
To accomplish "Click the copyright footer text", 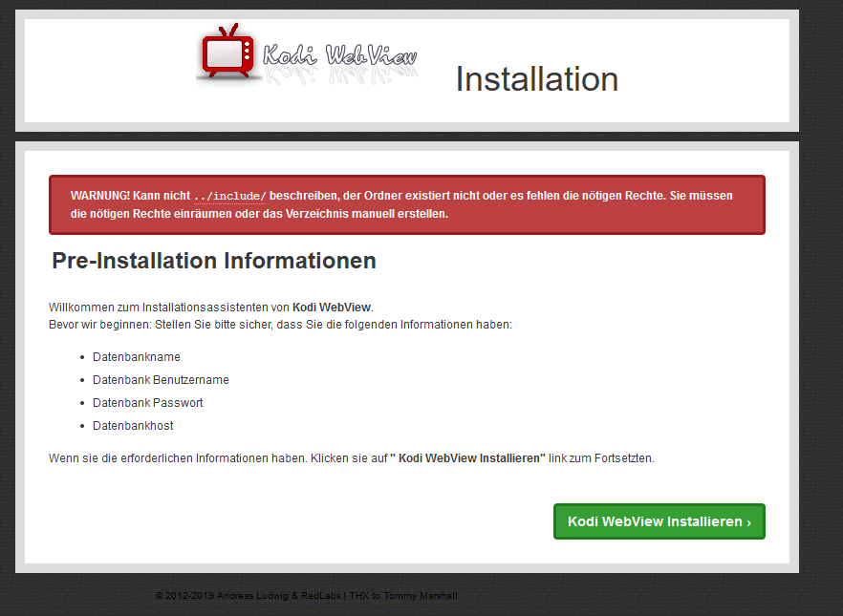I will pos(307,596).
